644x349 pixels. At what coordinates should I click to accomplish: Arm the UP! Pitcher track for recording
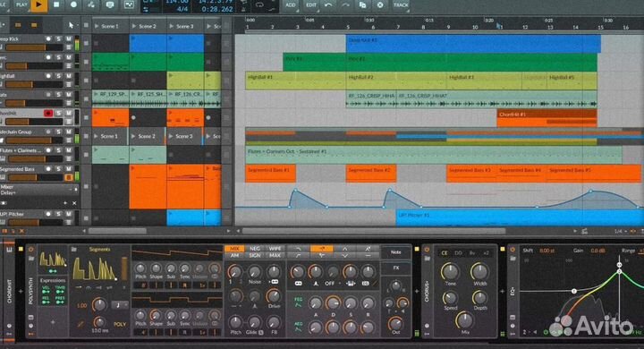(48, 214)
